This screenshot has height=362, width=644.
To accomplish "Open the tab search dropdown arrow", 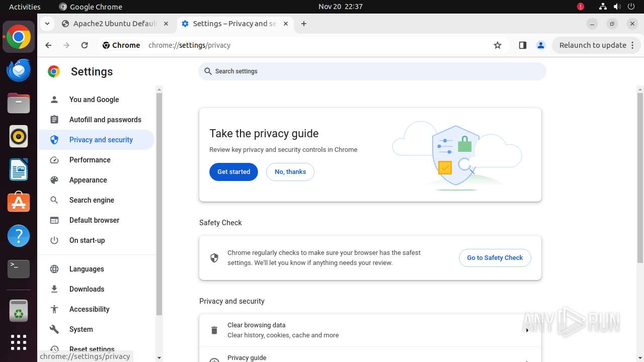I will click(x=47, y=24).
